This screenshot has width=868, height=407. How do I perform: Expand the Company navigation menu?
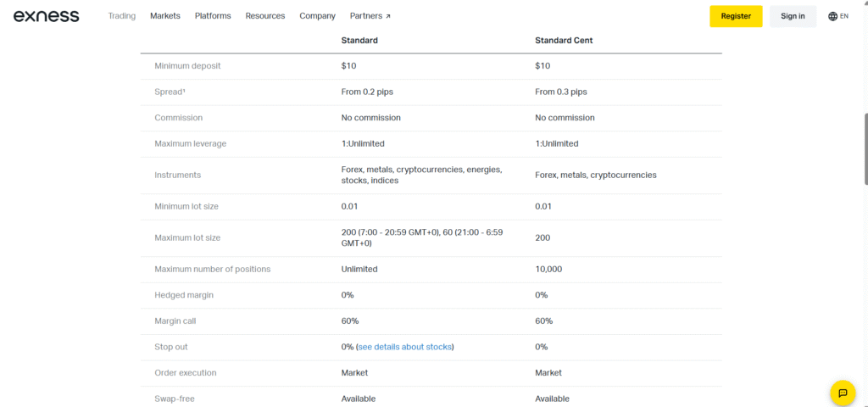point(317,16)
